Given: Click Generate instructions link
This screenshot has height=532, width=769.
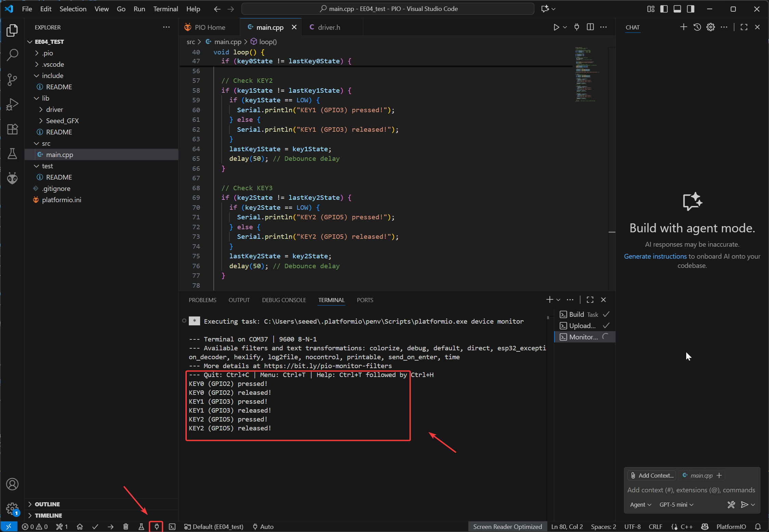Looking at the screenshot, I should 655,256.
